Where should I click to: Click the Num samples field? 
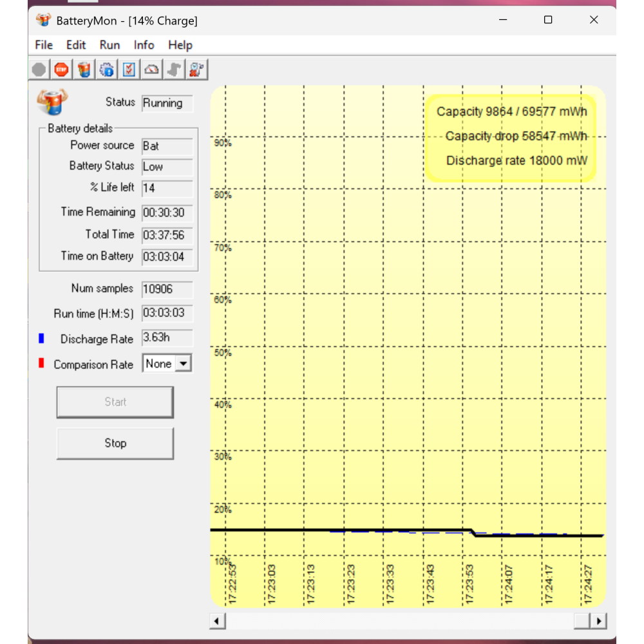(x=167, y=289)
